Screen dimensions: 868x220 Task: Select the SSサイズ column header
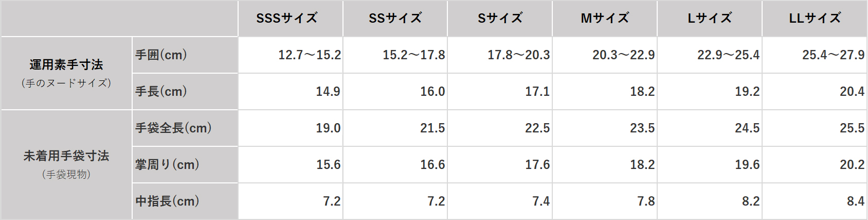point(395,19)
